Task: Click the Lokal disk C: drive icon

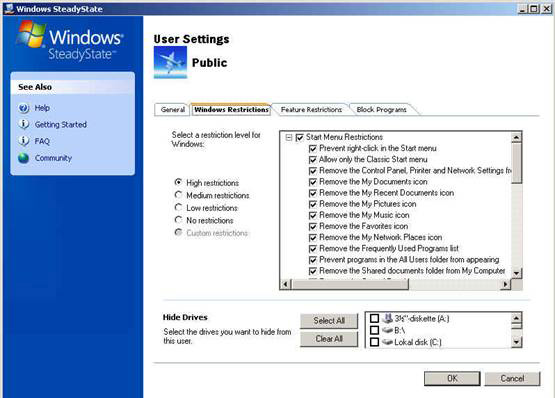Action: (388, 342)
